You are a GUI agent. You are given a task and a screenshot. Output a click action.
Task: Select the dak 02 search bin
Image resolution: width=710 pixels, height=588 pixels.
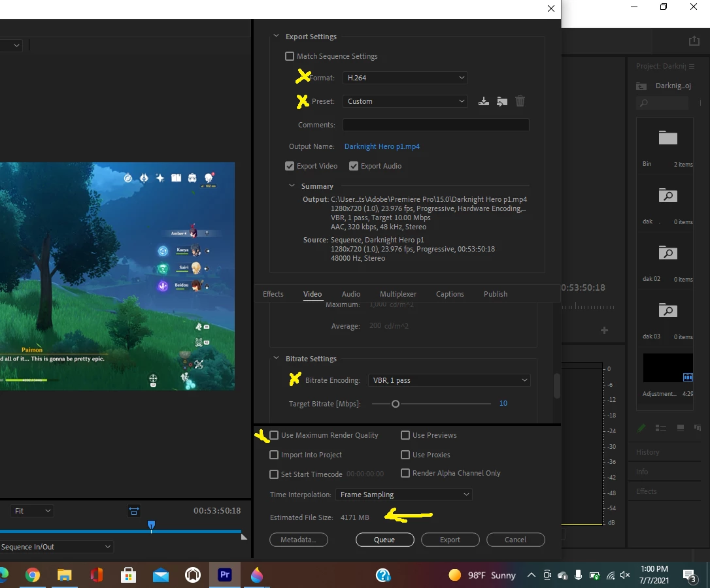tap(668, 253)
